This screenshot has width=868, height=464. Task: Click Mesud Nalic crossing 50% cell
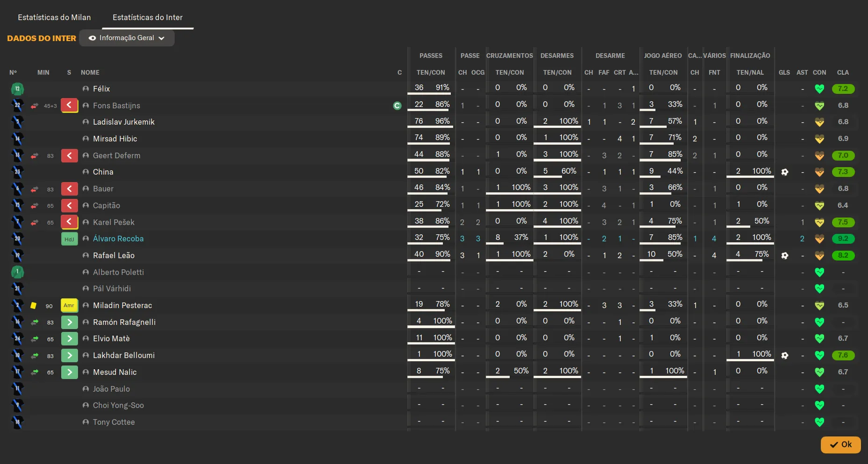coord(521,371)
